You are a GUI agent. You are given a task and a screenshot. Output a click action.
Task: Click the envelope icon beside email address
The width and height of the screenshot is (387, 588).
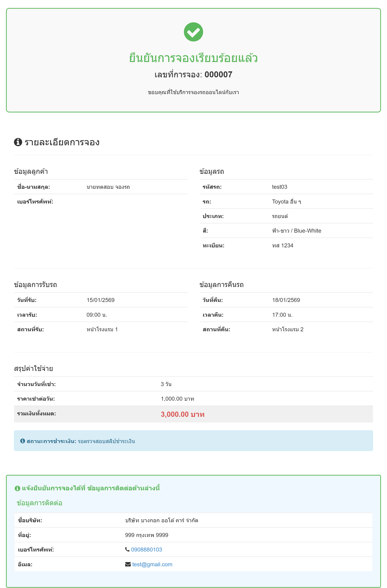coord(128,564)
